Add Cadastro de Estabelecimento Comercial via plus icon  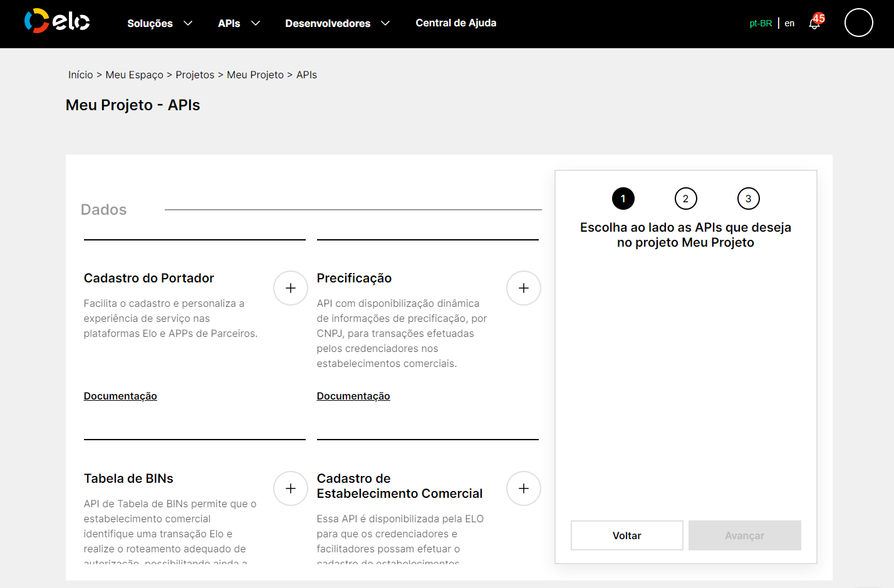[x=523, y=488]
